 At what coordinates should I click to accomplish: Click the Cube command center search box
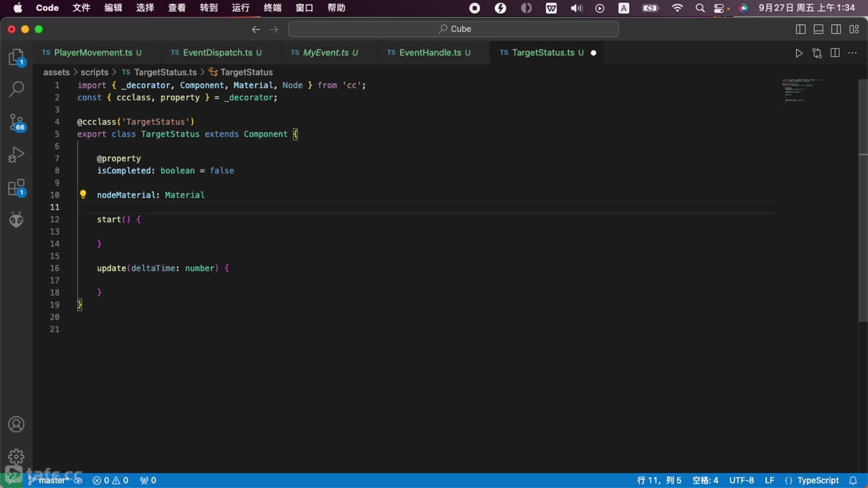[453, 29]
